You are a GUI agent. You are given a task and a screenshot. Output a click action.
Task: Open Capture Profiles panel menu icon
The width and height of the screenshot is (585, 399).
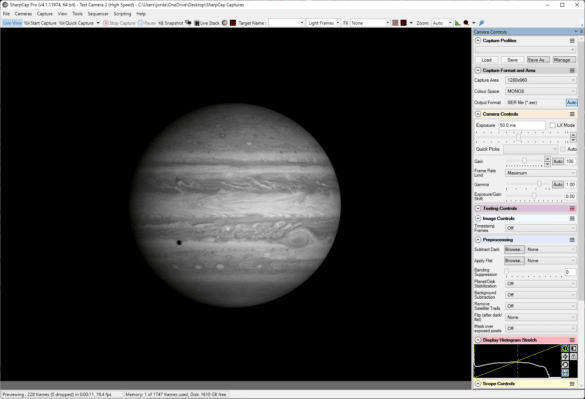[x=572, y=40]
